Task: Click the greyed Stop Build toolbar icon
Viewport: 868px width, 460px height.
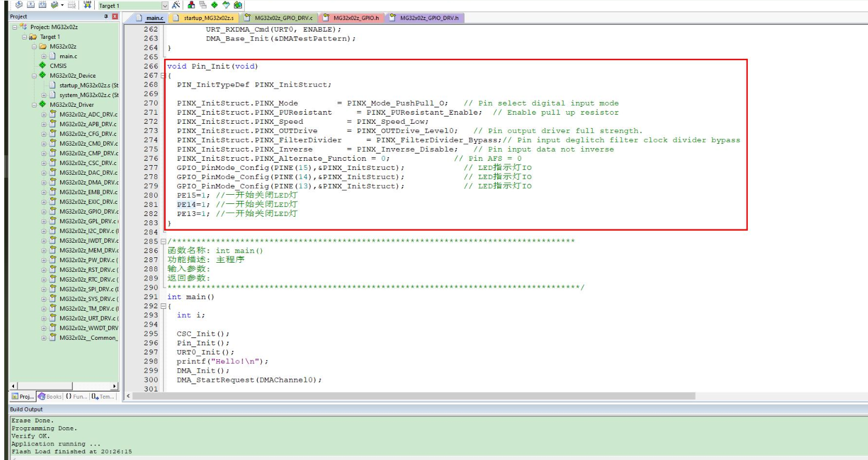Action: click(x=72, y=5)
